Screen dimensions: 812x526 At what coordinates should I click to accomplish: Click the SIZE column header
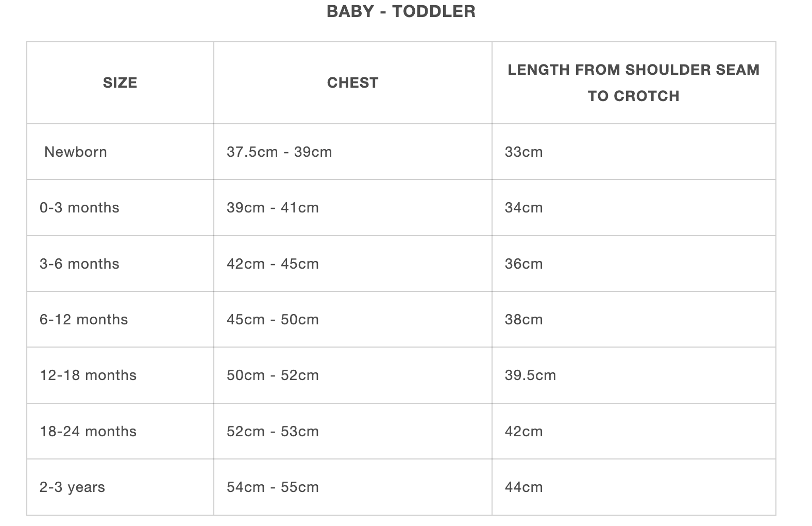pyautogui.click(x=120, y=83)
